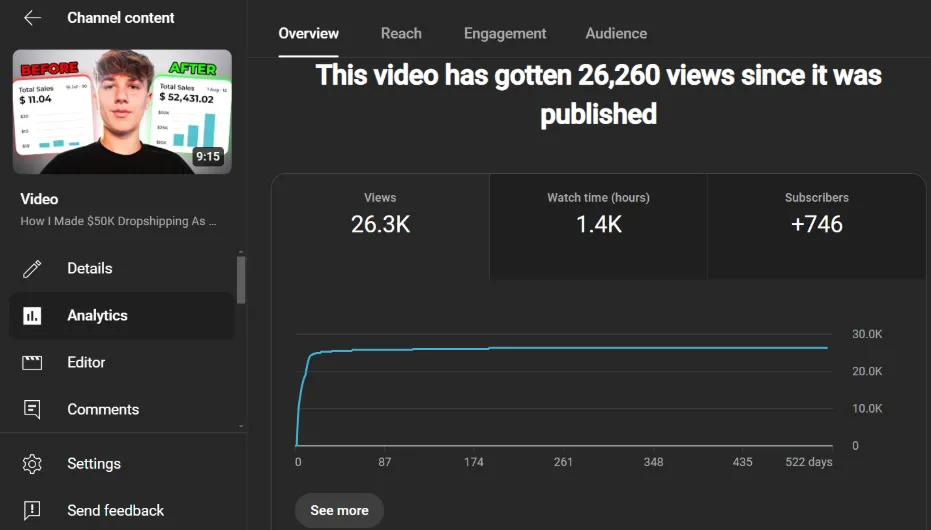Click the '87' x-axis label
Screen dimensions: 931x530
(x=385, y=462)
